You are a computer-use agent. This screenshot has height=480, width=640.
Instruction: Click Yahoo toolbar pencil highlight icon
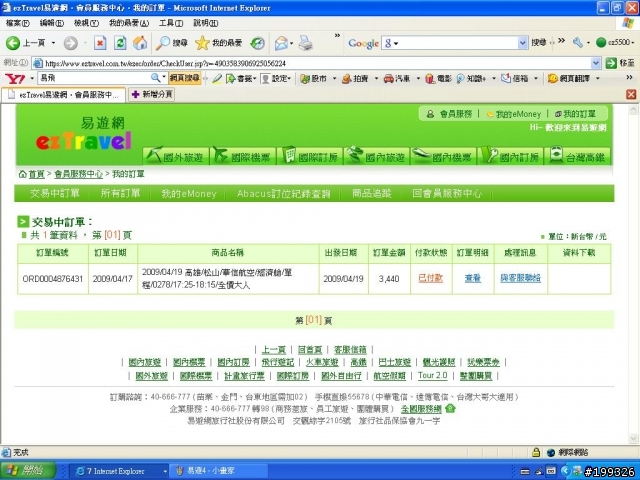217,78
